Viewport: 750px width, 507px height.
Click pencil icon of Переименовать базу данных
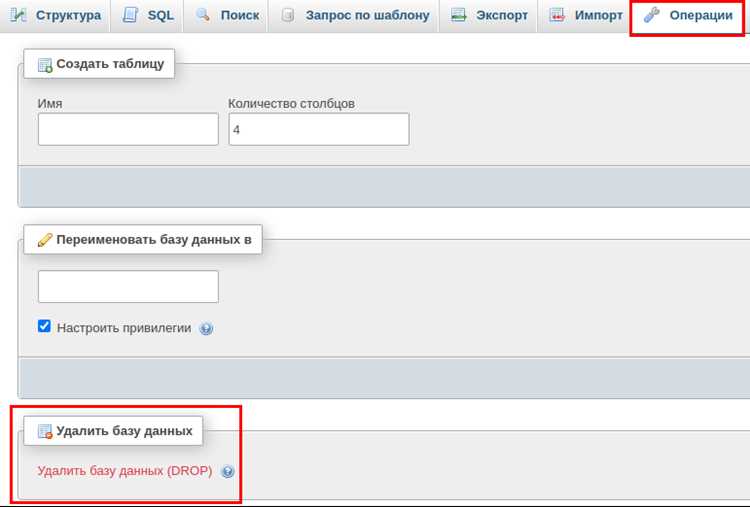pyautogui.click(x=45, y=240)
